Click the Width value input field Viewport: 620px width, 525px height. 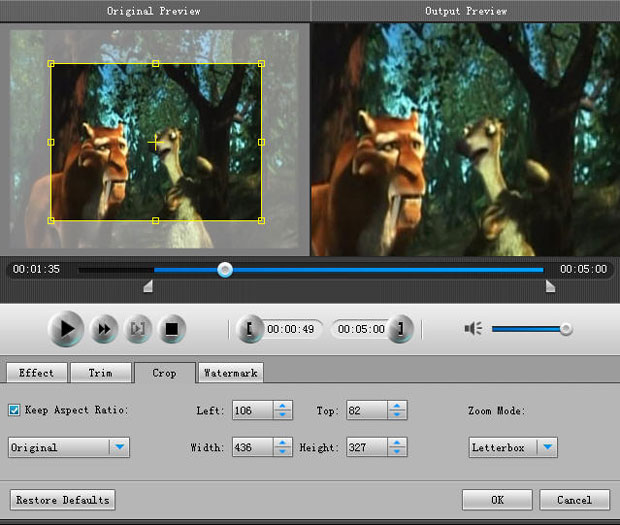253,447
